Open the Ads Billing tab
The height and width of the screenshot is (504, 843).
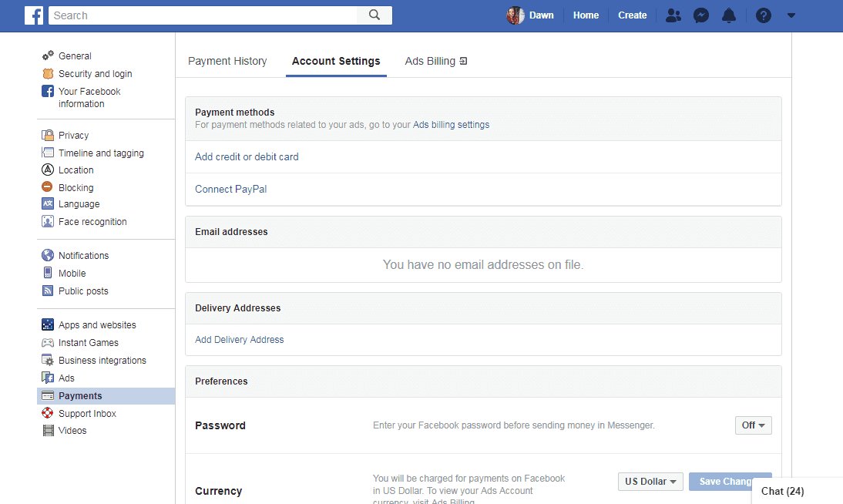436,61
